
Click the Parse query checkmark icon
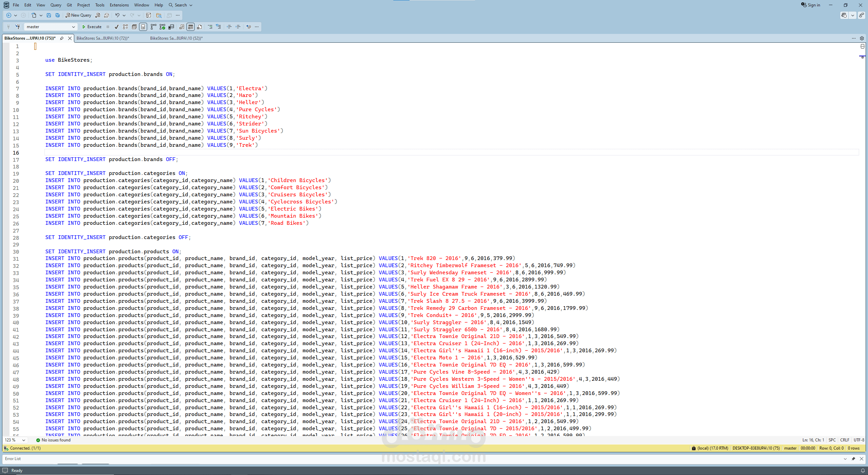pyautogui.click(x=117, y=27)
